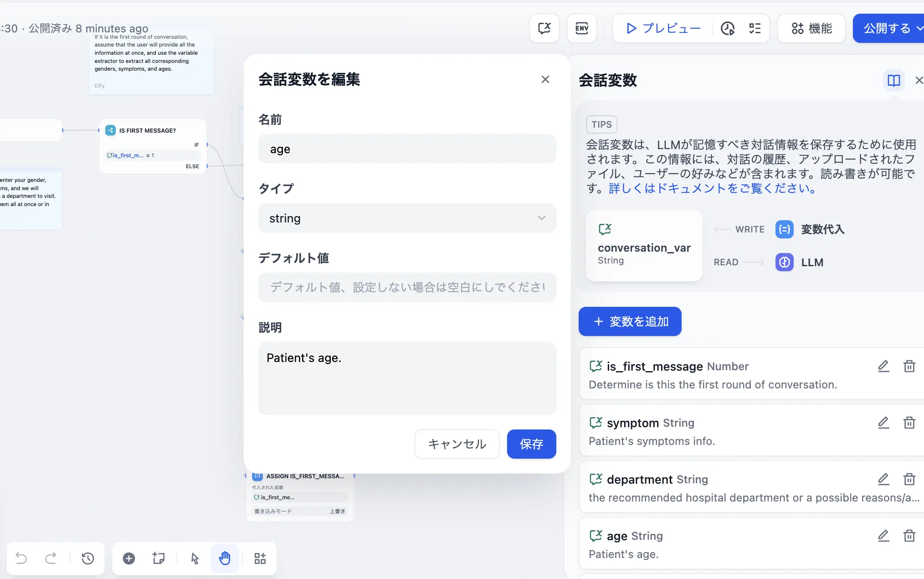
Task: Delete the department variable
Action: [909, 479]
